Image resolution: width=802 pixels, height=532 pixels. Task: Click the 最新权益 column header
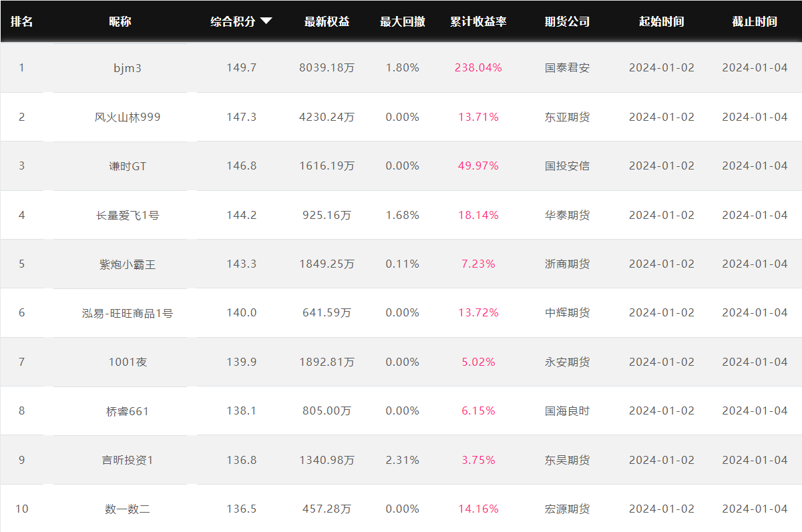point(327,21)
